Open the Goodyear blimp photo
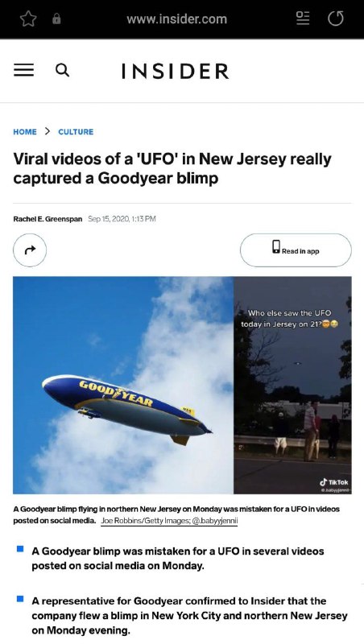 click(x=123, y=385)
